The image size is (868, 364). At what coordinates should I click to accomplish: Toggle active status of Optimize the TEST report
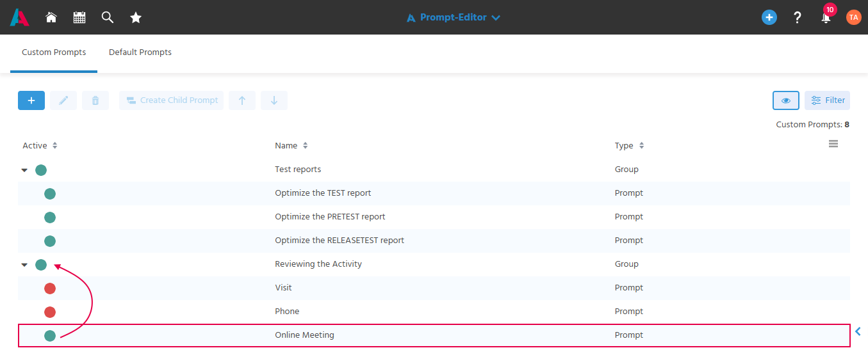coord(50,194)
